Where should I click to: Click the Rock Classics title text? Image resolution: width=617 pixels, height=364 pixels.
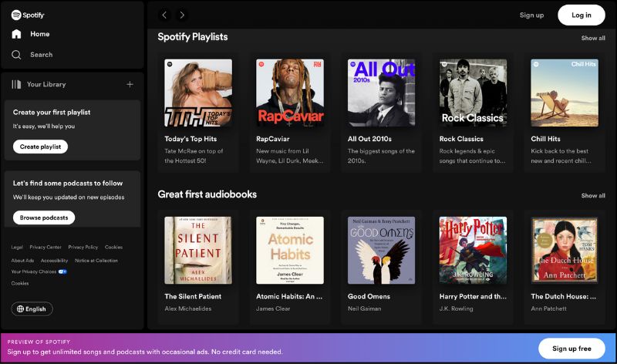pyautogui.click(x=461, y=139)
